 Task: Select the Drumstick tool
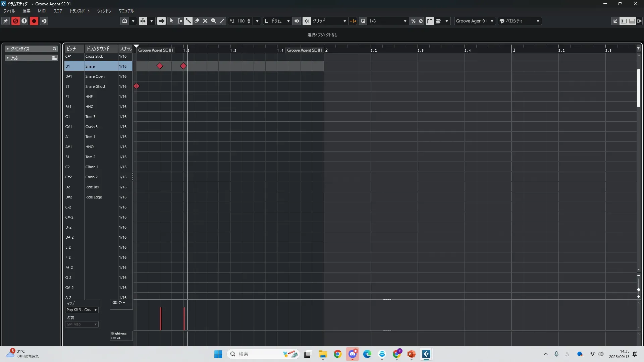click(x=189, y=21)
